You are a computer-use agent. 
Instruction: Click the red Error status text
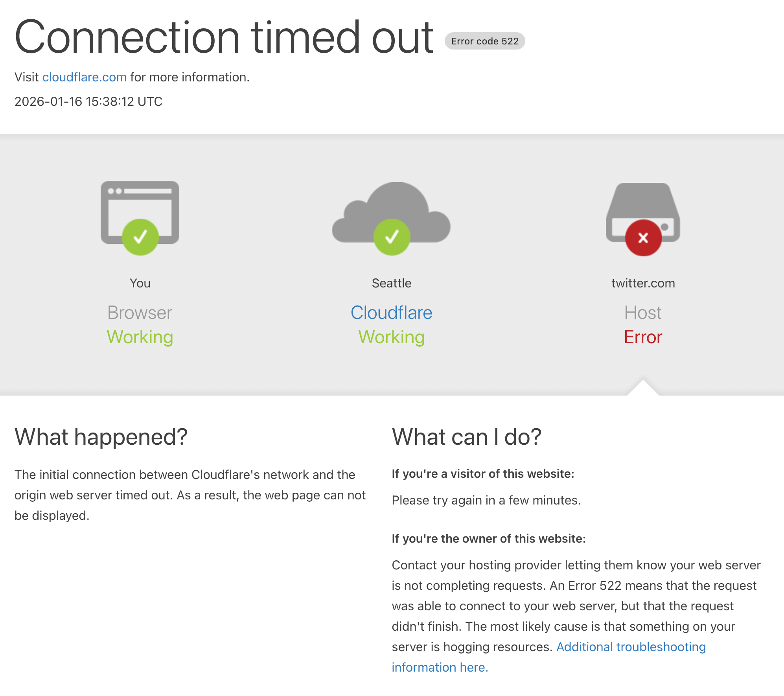643,337
